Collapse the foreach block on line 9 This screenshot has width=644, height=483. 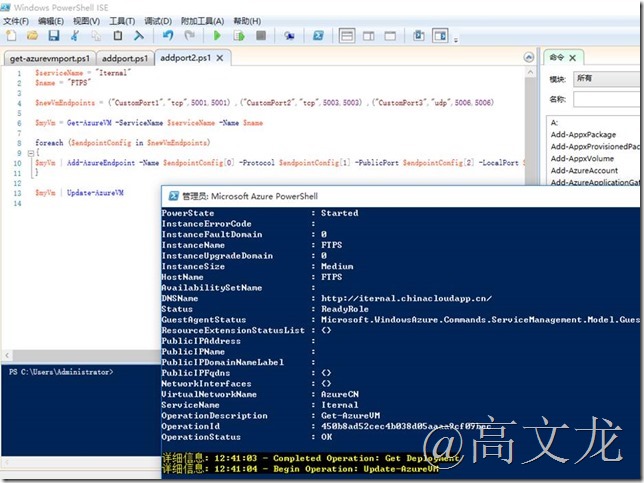(x=31, y=153)
